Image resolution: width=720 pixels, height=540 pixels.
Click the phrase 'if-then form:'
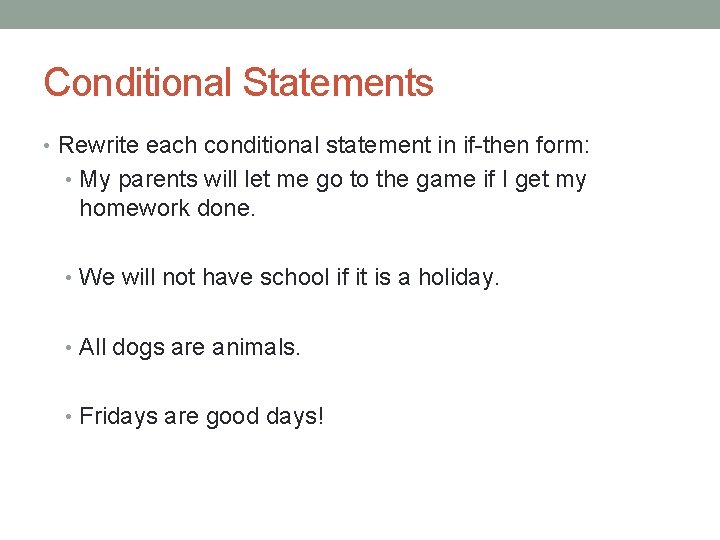[x=526, y=145]
